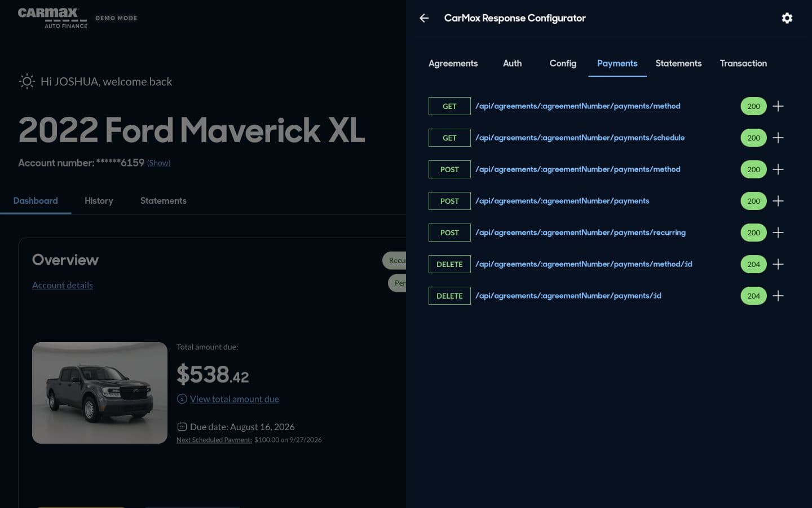
Task: Click the info icon beside View total amount due
Action: 182,399
